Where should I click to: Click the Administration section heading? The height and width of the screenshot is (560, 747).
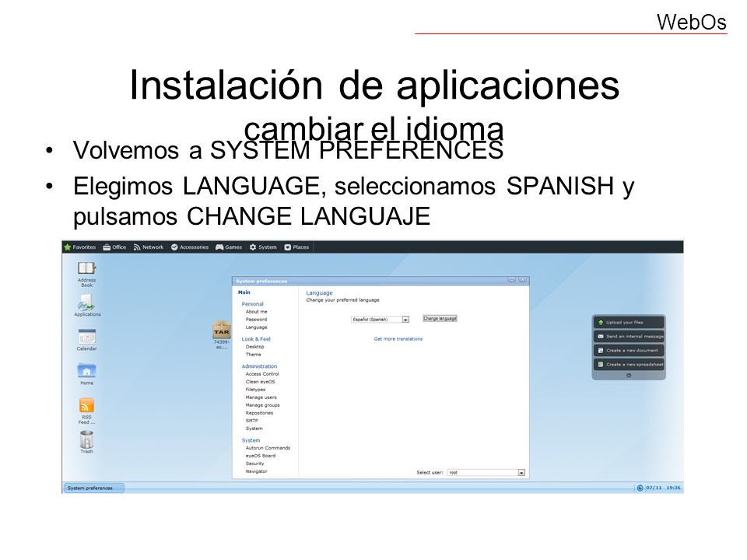click(259, 366)
